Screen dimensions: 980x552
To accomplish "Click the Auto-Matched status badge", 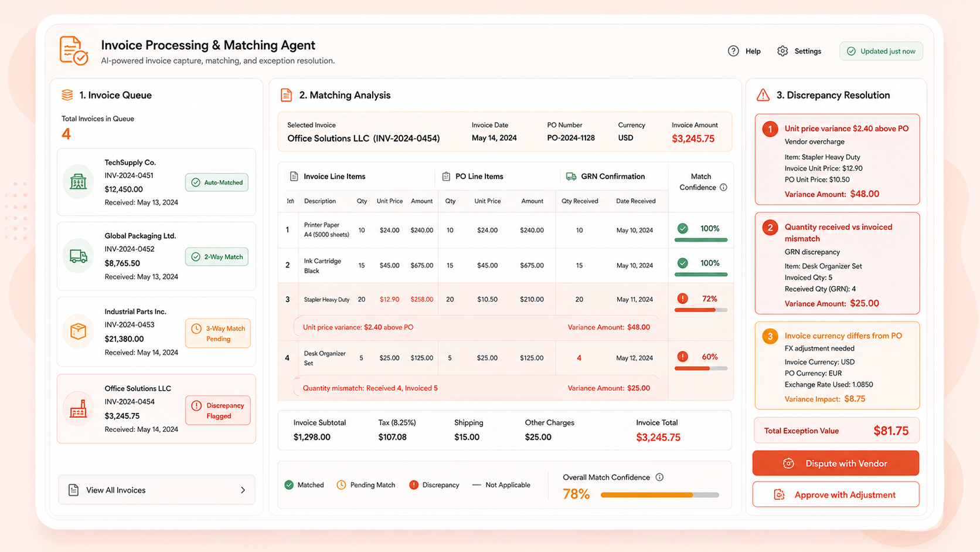I will click(217, 182).
